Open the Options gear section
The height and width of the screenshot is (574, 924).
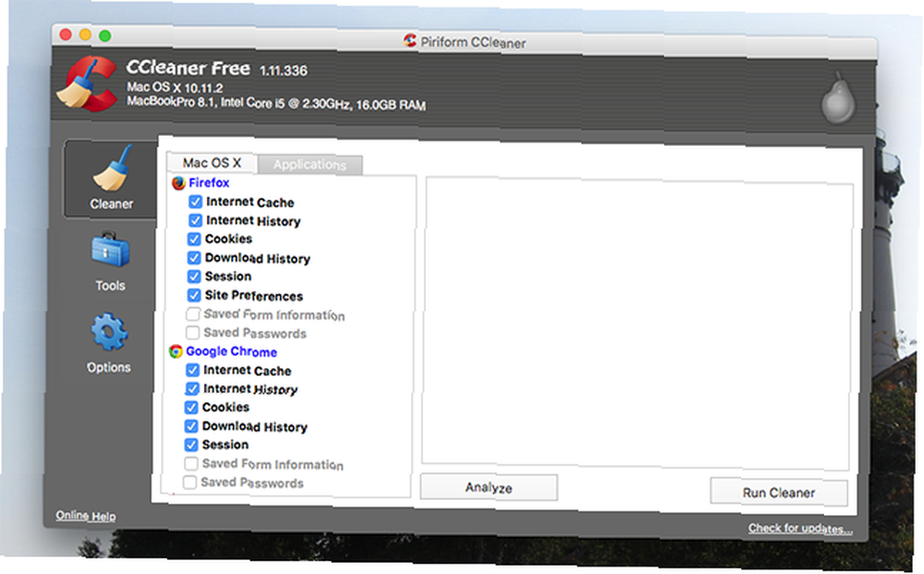point(109,343)
